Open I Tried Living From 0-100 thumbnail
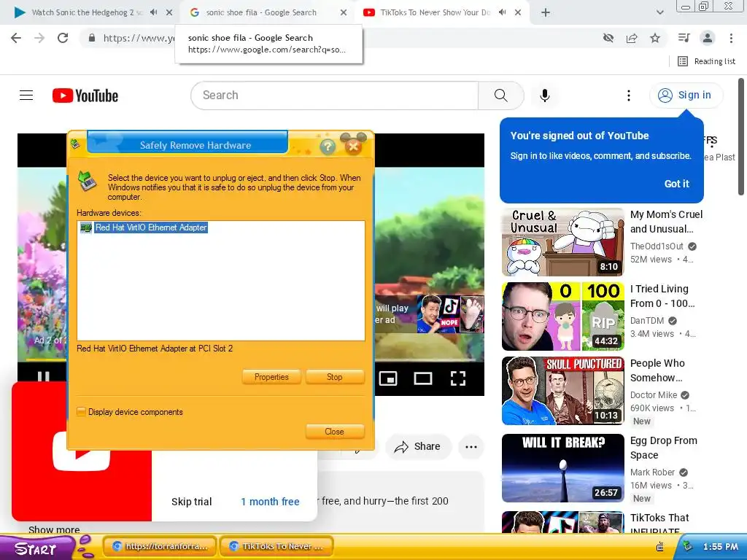This screenshot has height=560, width=747. click(x=562, y=316)
